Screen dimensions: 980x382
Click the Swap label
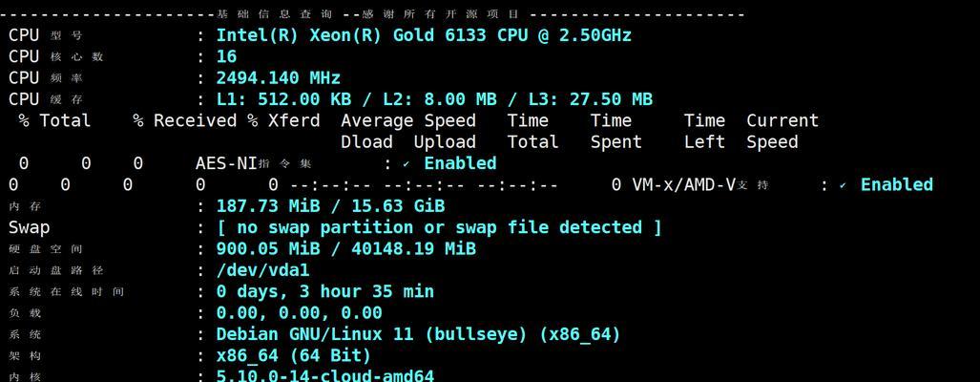tap(29, 228)
